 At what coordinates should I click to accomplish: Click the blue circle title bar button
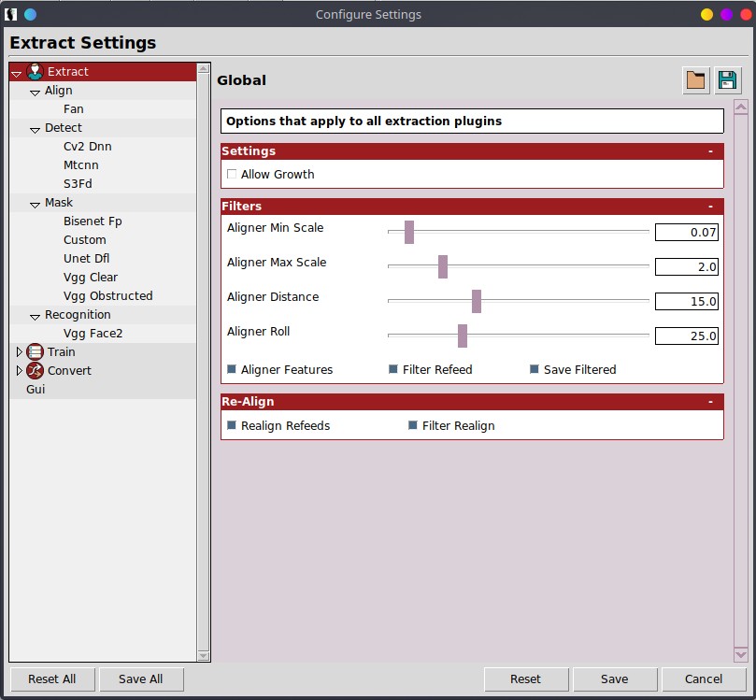click(31, 14)
